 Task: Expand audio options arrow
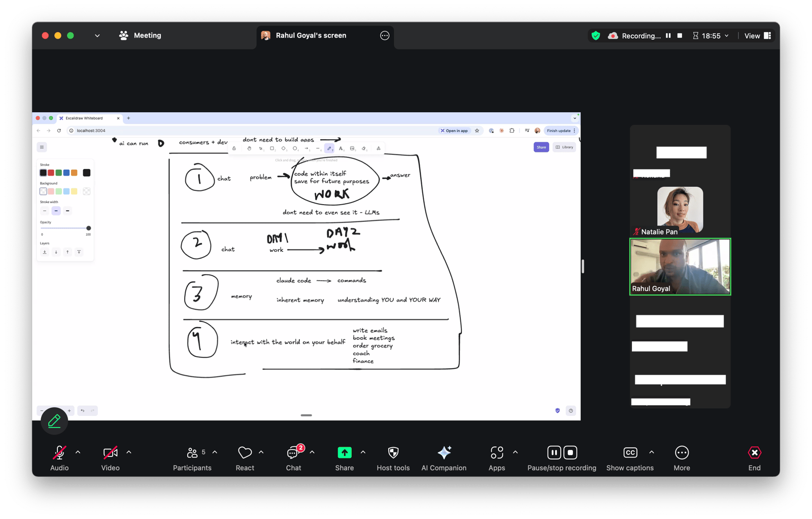(x=78, y=452)
